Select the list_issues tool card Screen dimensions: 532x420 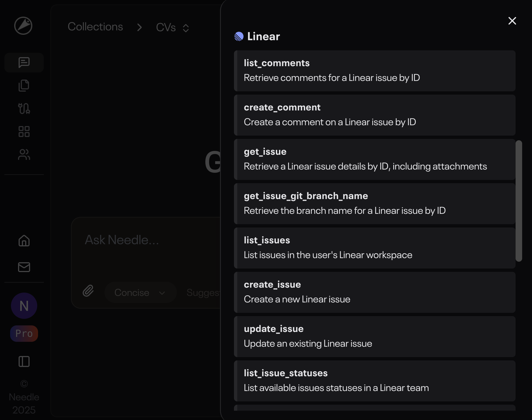(x=375, y=248)
